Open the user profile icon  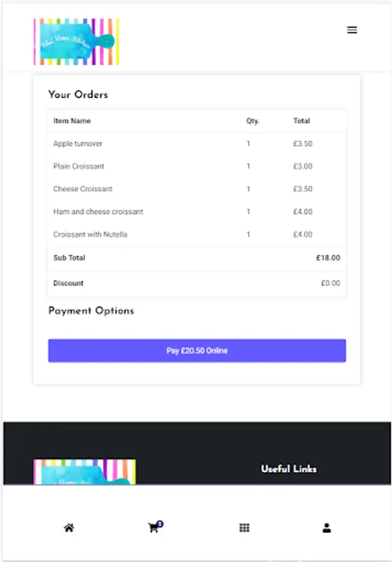coord(326,528)
